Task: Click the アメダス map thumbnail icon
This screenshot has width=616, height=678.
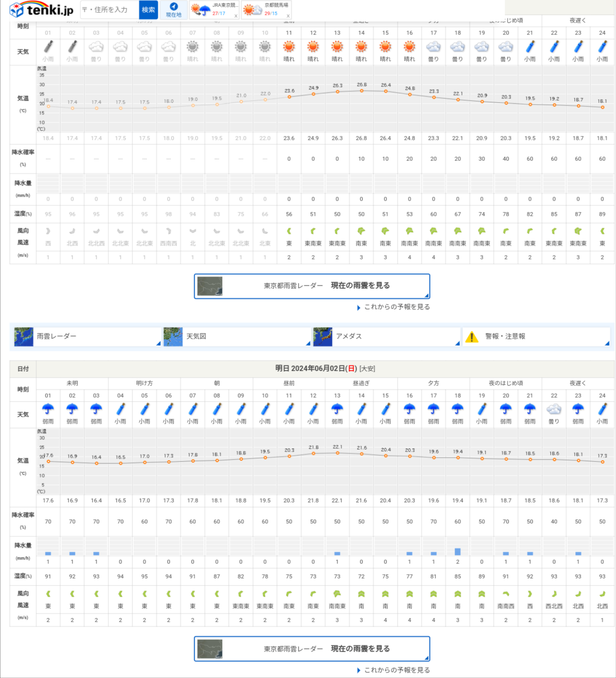Action: pyautogui.click(x=323, y=337)
